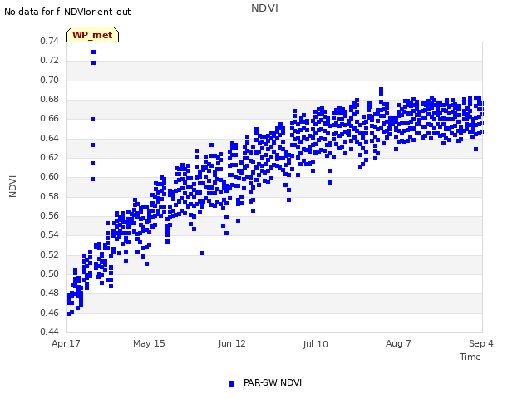This screenshot has width=532, height=399.
Task: Click the May 15 x-axis tick label
Action: (149, 343)
